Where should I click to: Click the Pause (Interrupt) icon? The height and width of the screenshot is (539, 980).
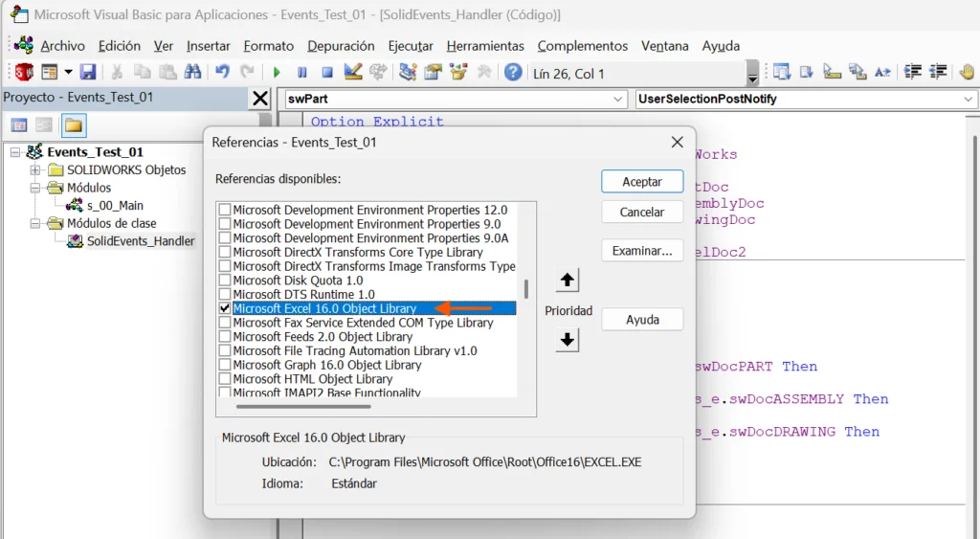[301, 73]
